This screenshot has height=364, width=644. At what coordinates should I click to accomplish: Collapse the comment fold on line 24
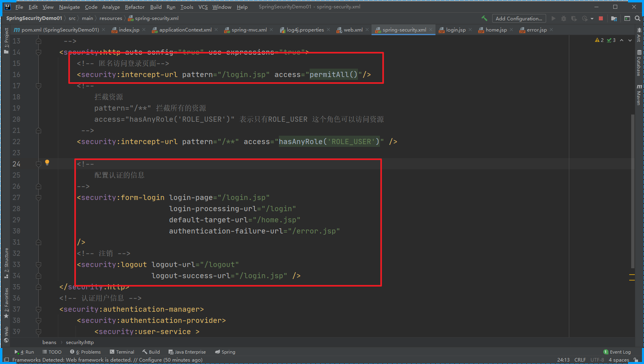38,164
